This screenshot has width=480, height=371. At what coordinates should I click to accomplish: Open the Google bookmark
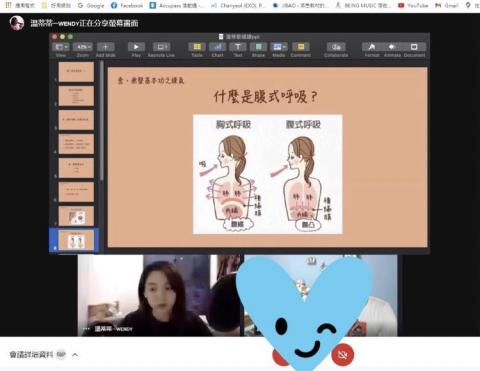[91, 5]
